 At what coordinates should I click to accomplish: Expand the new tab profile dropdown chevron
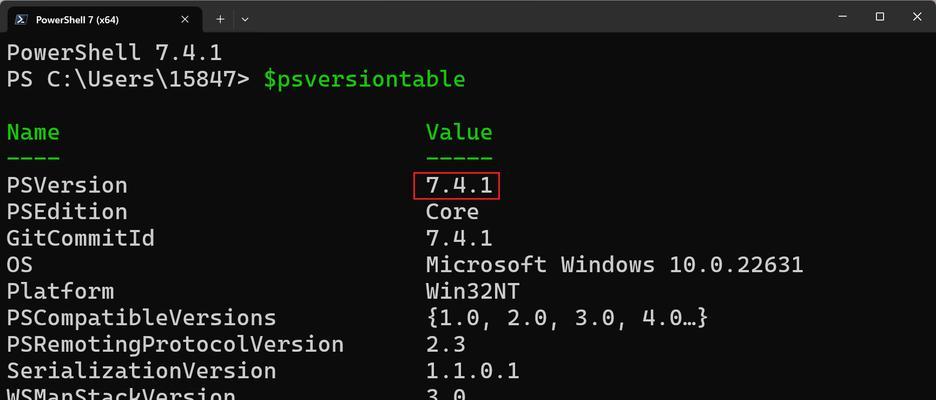tap(245, 19)
